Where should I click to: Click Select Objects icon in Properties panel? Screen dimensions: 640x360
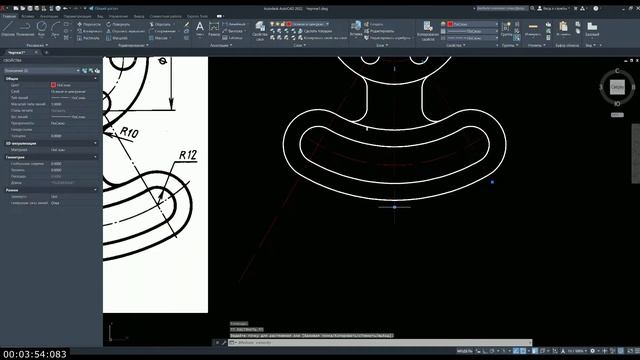(x=91, y=71)
